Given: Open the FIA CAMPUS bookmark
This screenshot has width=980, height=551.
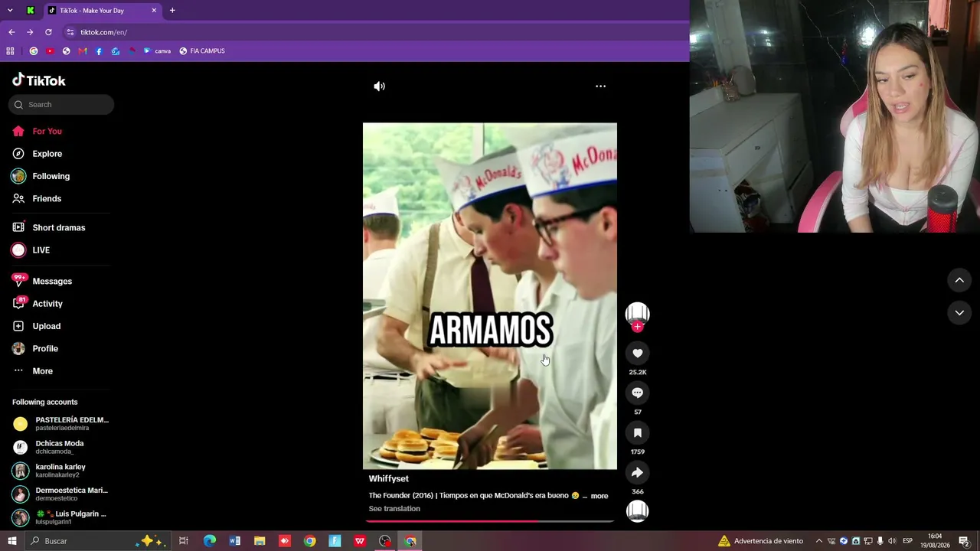Looking at the screenshot, I should coord(202,51).
